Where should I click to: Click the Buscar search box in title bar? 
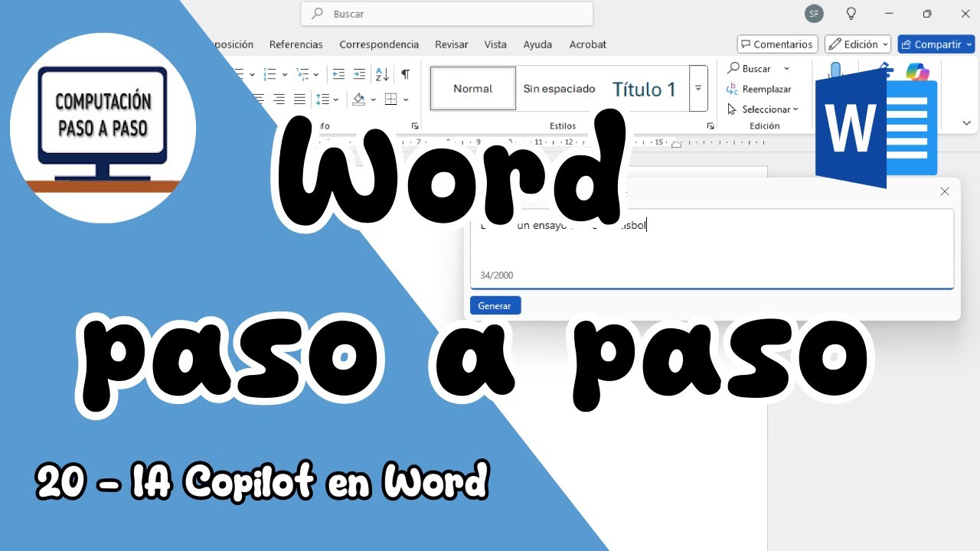coord(447,14)
